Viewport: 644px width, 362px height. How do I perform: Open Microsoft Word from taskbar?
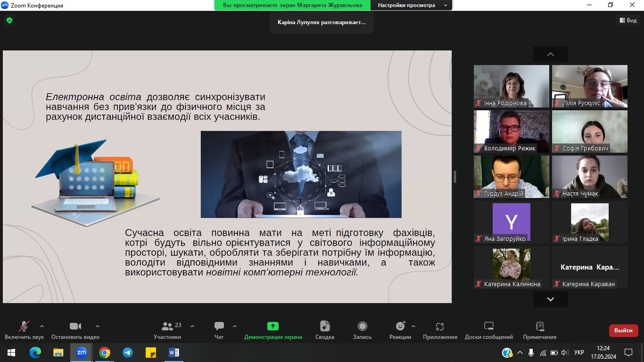(173, 353)
